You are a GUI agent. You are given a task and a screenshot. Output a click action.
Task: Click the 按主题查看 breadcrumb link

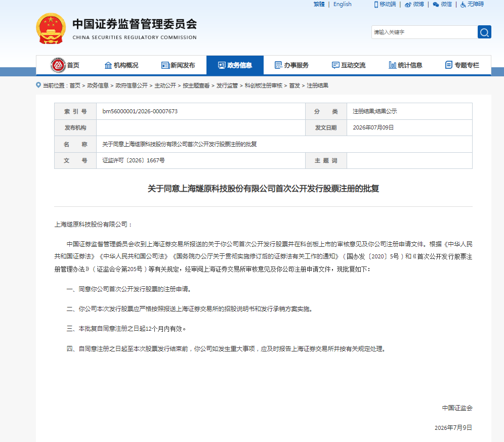click(196, 85)
